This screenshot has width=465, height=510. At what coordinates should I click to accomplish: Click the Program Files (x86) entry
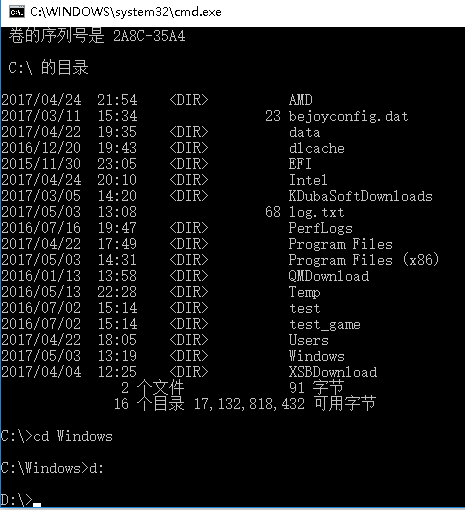[364, 260]
